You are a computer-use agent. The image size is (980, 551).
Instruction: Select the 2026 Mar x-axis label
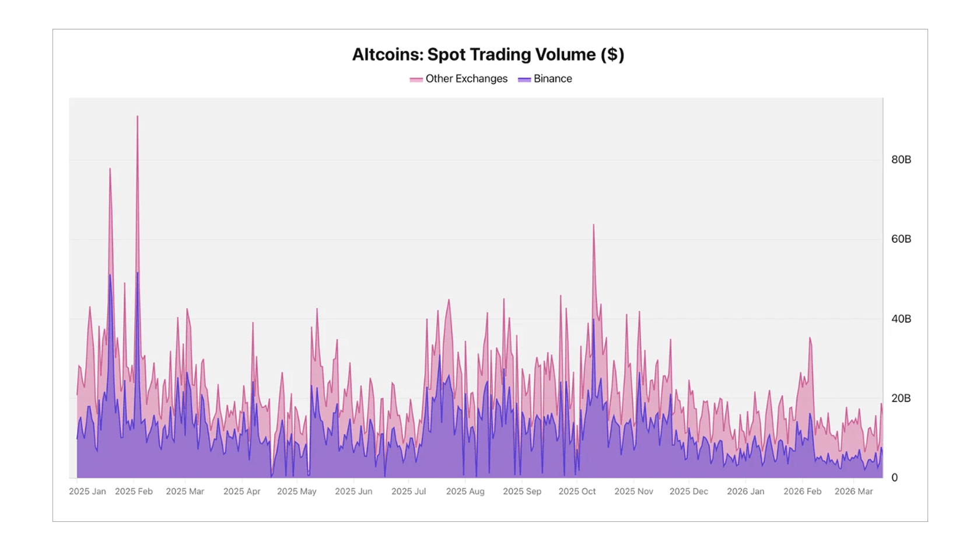853,491
